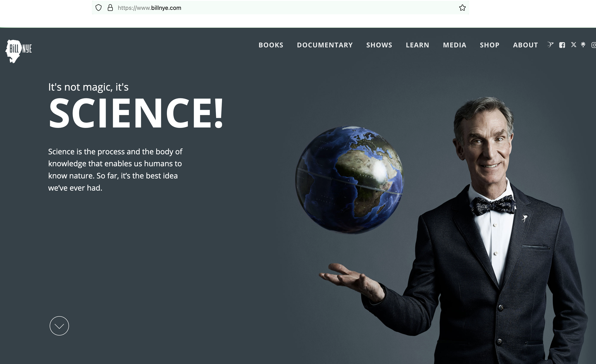Click the floating Earth globe image
Screen dimensions: 596x364
349,180
